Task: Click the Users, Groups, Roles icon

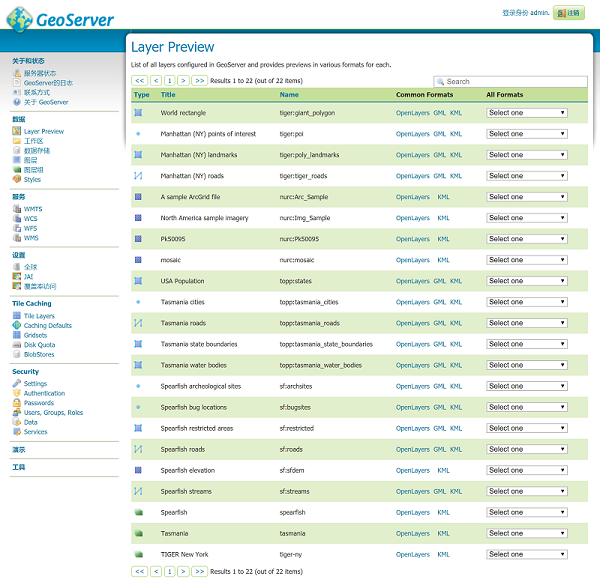Action: point(16,412)
